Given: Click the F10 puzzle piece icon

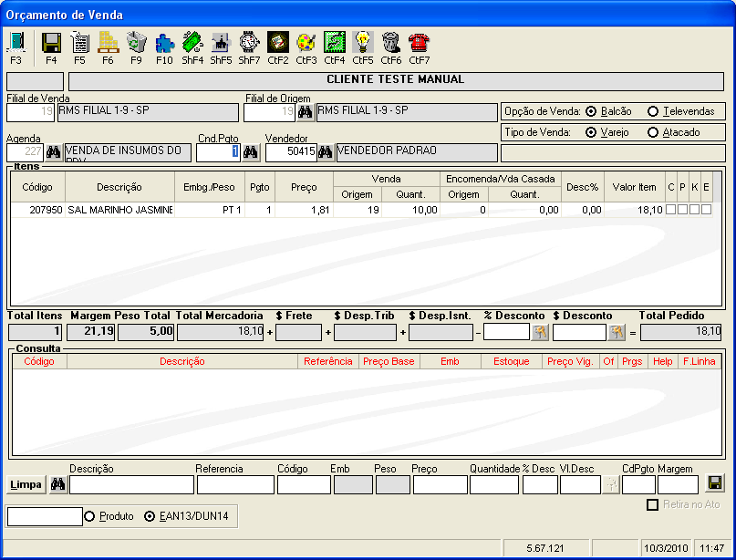Looking at the screenshot, I should point(164,43).
